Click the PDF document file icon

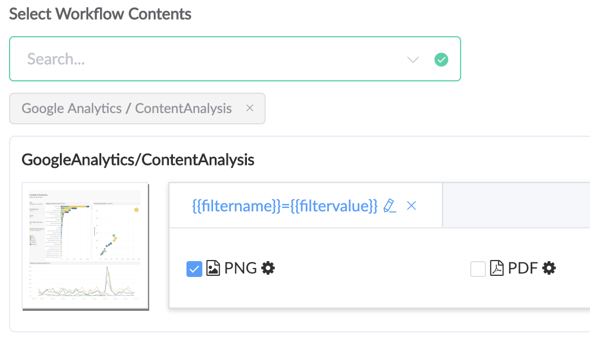497,268
